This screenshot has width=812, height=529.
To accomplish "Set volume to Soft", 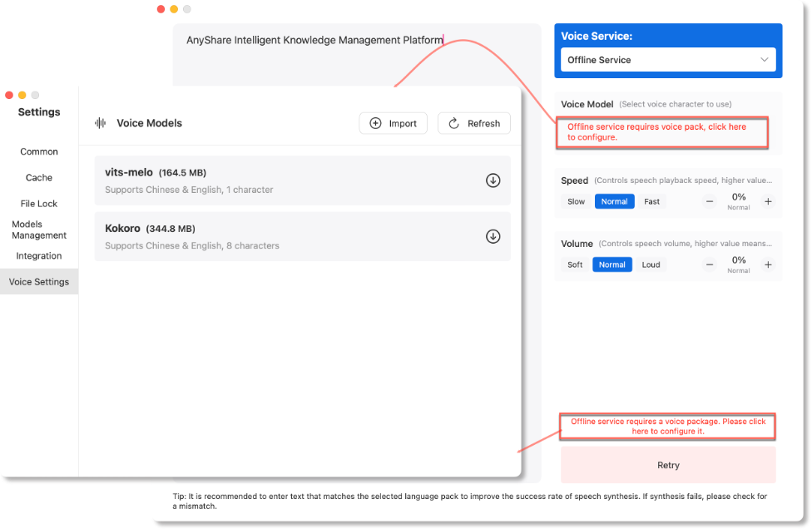I will tap(575, 264).
